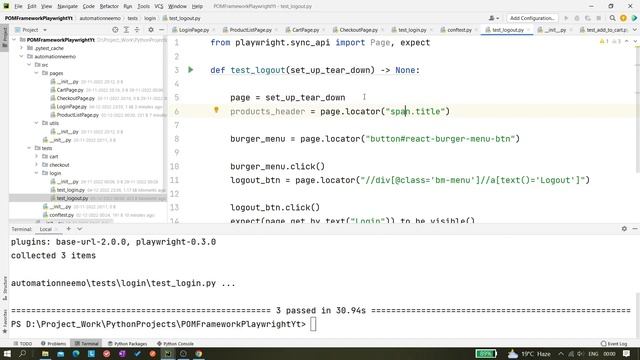The image size is (640, 360).
Task: Click the vertical Project side tab
Action: point(4,37)
